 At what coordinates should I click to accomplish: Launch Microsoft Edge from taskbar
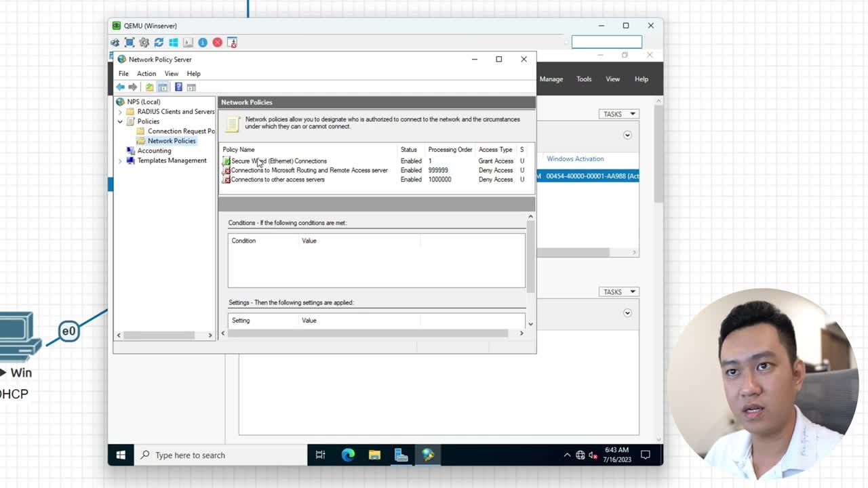click(x=348, y=455)
